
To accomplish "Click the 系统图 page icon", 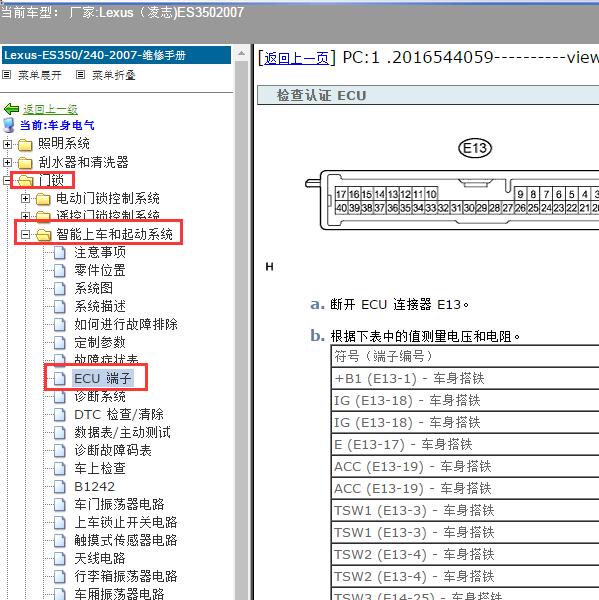I will click(x=59, y=289).
